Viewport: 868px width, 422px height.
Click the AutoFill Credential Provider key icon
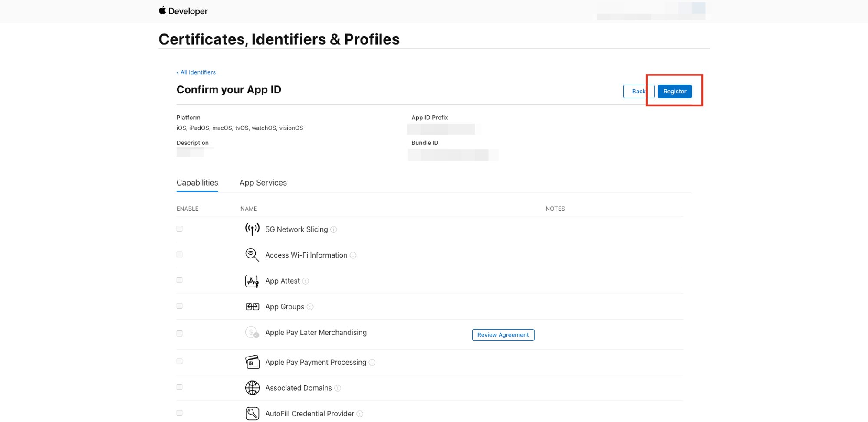(x=252, y=413)
